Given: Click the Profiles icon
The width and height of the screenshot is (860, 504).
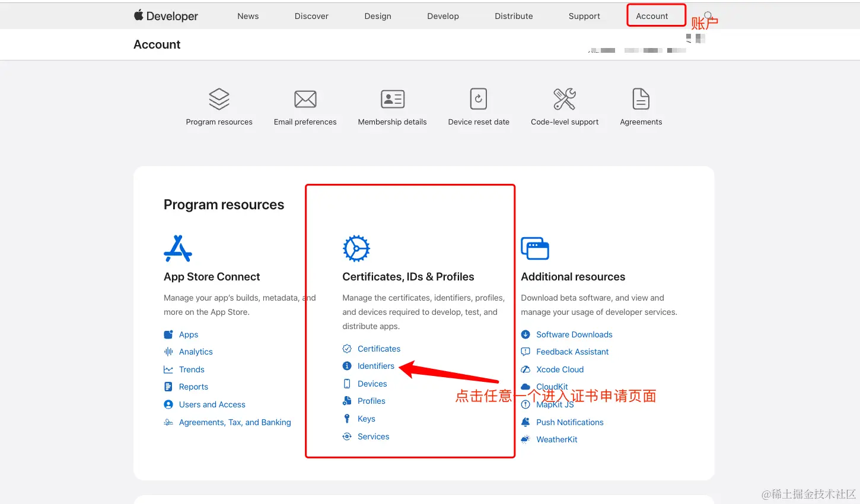Looking at the screenshot, I should tap(347, 401).
